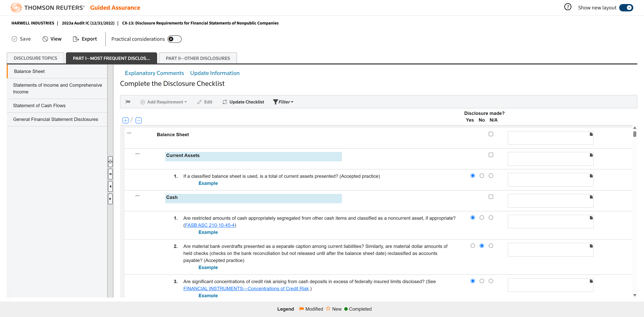This screenshot has width=644, height=317.
Task: Click the Expand All plus icon
Action: click(x=125, y=120)
